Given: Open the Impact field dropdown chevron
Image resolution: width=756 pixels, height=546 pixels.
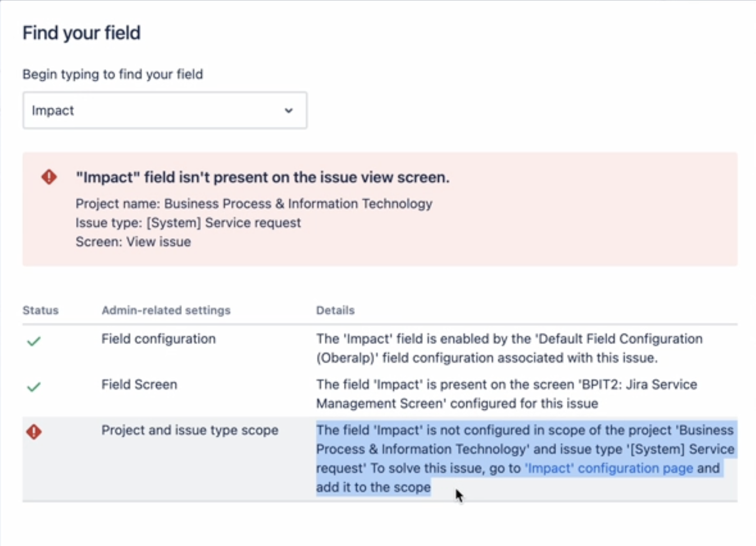Looking at the screenshot, I should (289, 111).
